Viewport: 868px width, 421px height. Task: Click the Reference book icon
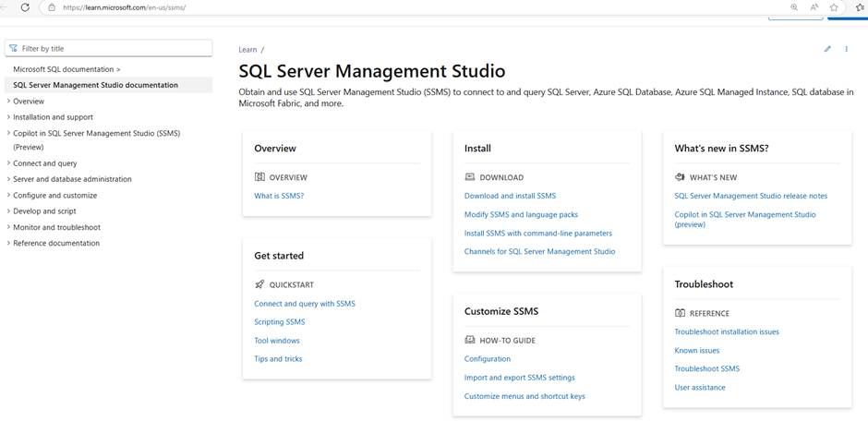point(681,313)
